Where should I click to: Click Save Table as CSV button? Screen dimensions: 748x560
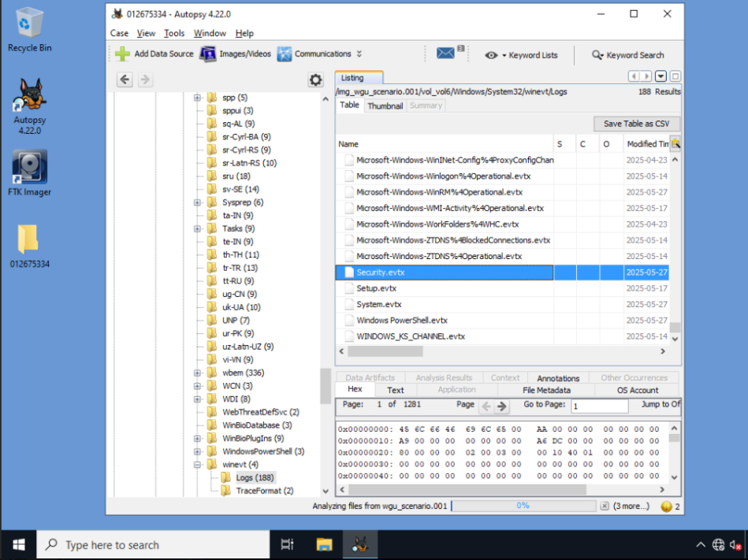[x=636, y=124]
